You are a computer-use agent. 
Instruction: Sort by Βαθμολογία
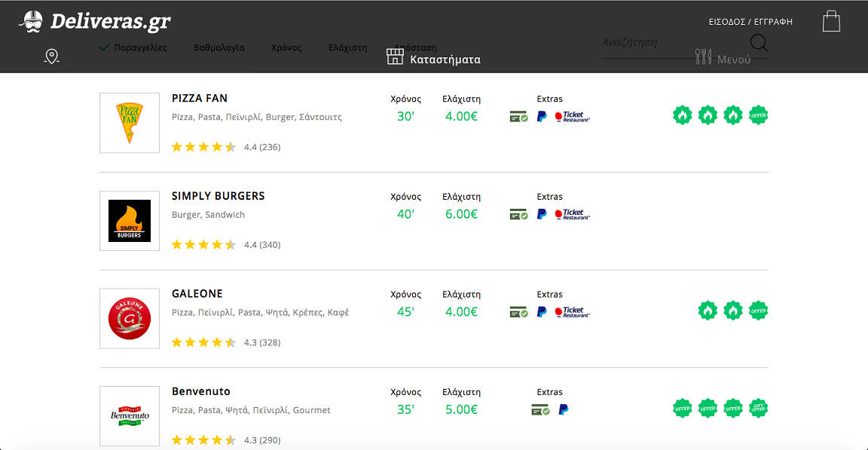coord(219,47)
